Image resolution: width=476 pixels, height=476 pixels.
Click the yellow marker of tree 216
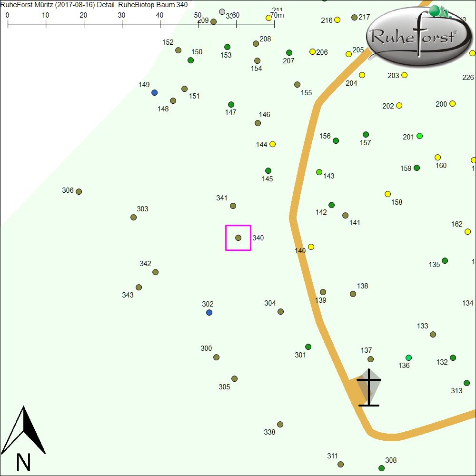[337, 20]
